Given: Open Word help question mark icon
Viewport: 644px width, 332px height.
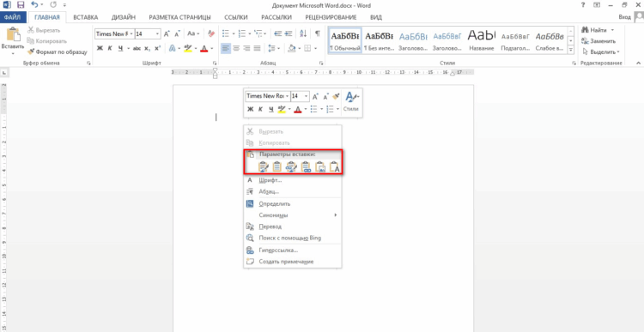Looking at the screenshot, I should click(x=583, y=5).
